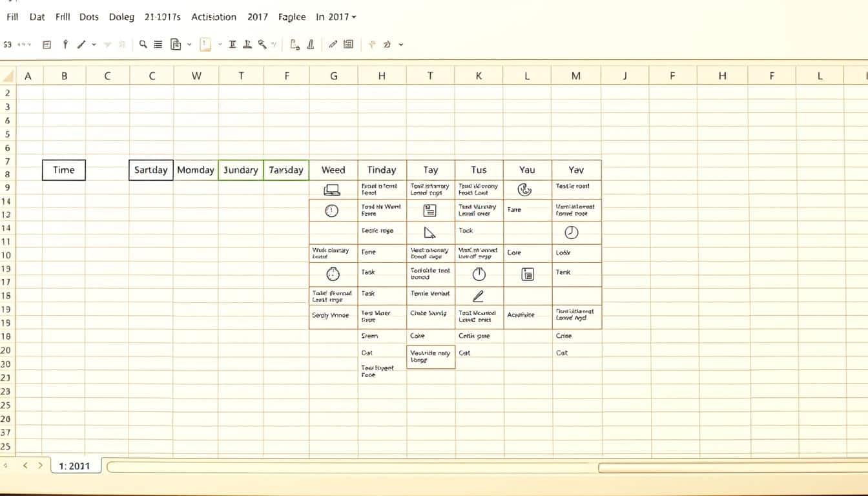Select column header A
868x496 pixels.
(x=28, y=76)
